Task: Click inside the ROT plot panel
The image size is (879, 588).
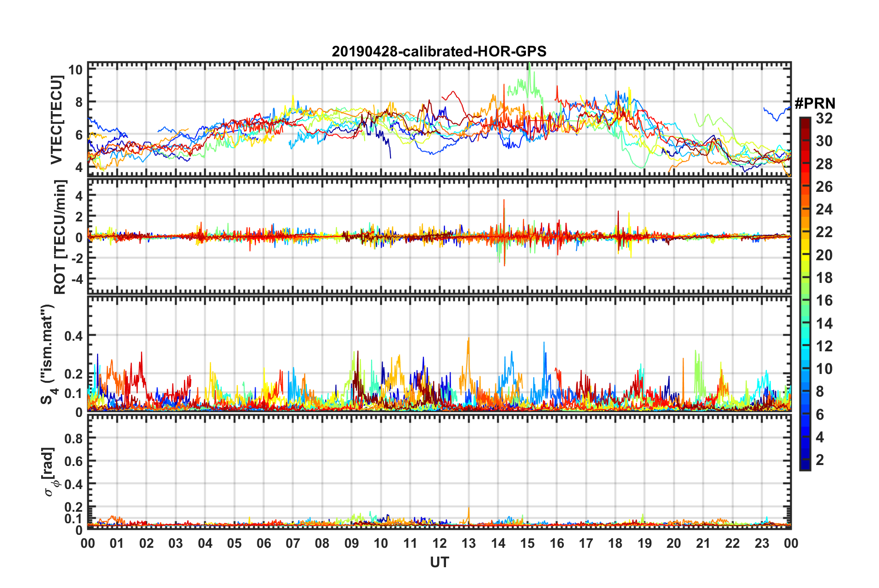Action: click(x=439, y=237)
